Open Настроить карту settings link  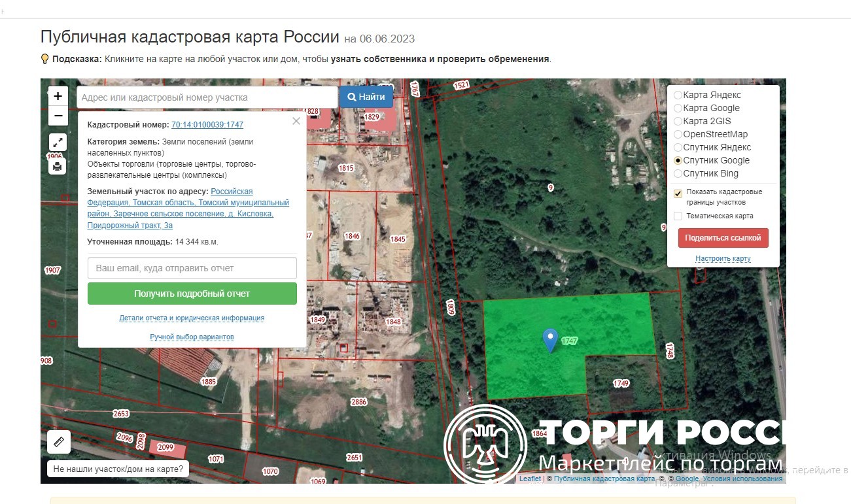click(x=723, y=258)
